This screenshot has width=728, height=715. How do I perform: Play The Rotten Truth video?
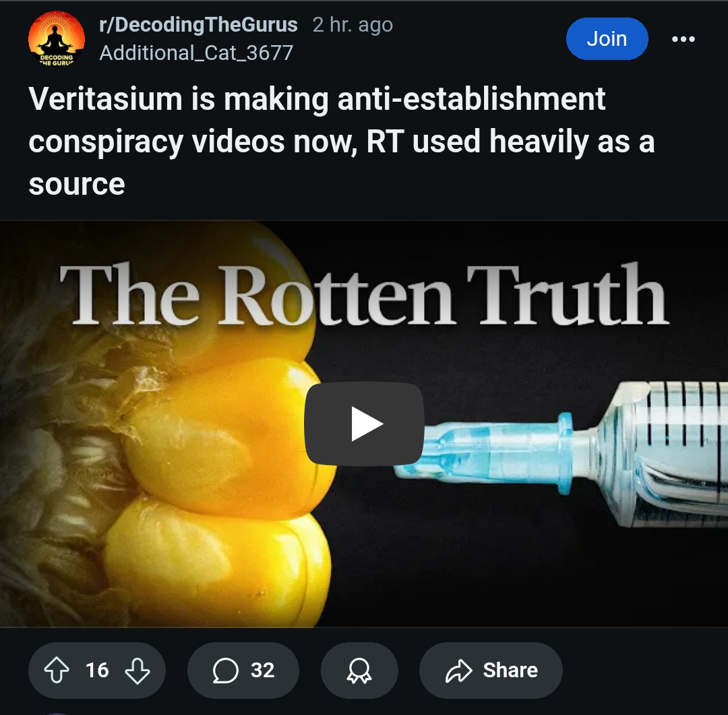click(364, 423)
